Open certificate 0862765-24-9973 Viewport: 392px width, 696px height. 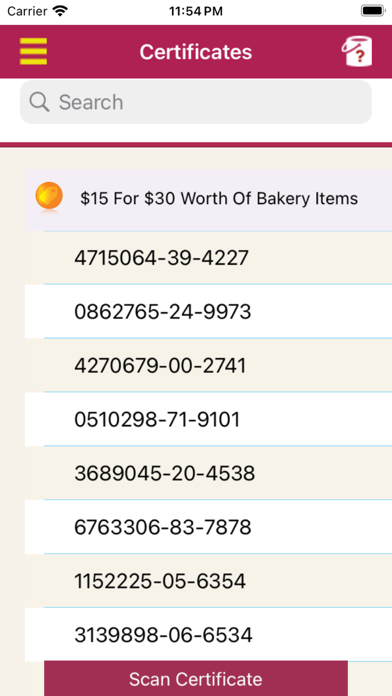(x=208, y=312)
